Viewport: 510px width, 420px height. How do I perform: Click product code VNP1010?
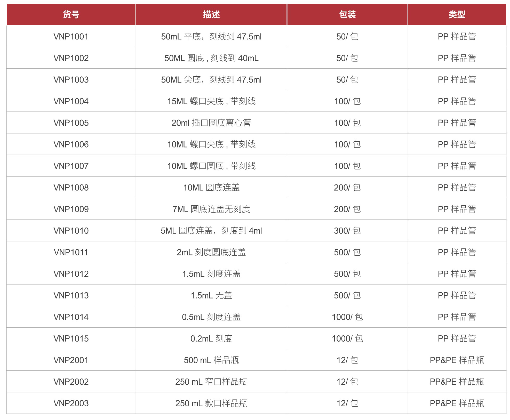(71, 231)
